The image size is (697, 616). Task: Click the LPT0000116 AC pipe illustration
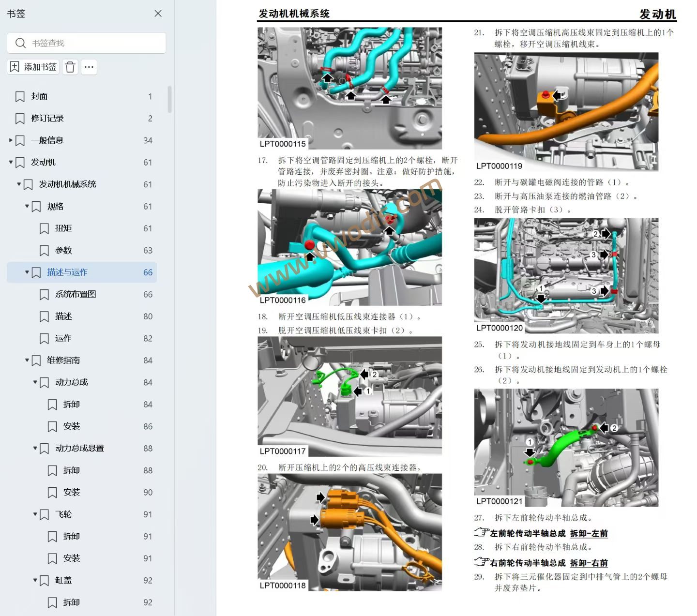(x=349, y=247)
